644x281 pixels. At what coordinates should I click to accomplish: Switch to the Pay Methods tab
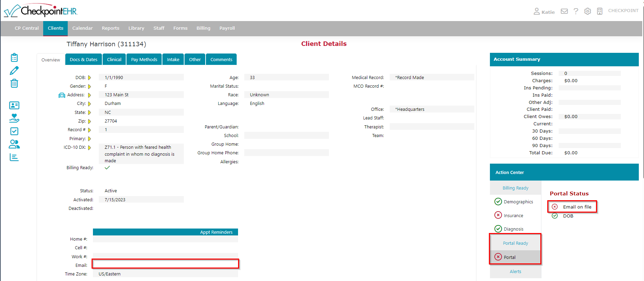(144, 59)
